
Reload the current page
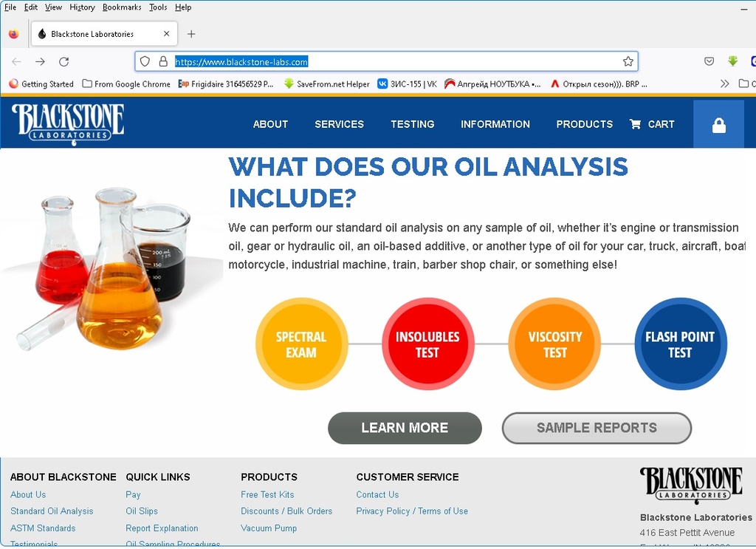(63, 62)
